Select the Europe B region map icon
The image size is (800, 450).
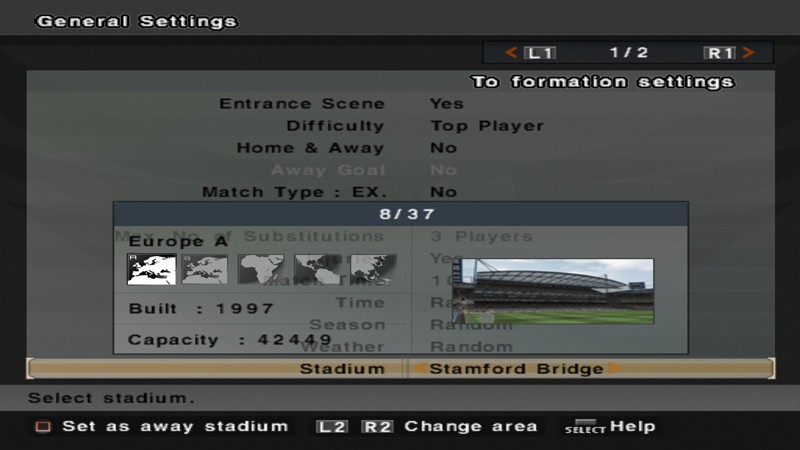[205, 269]
